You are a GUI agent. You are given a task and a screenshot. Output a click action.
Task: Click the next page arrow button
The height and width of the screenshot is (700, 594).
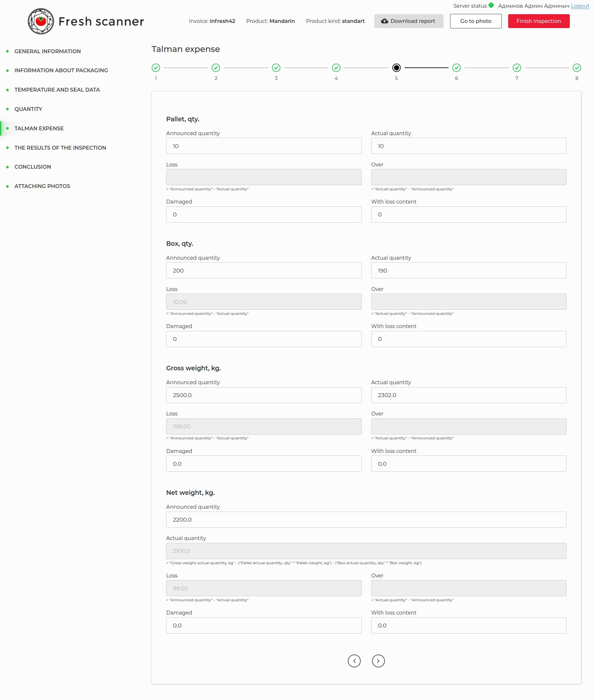point(378,661)
